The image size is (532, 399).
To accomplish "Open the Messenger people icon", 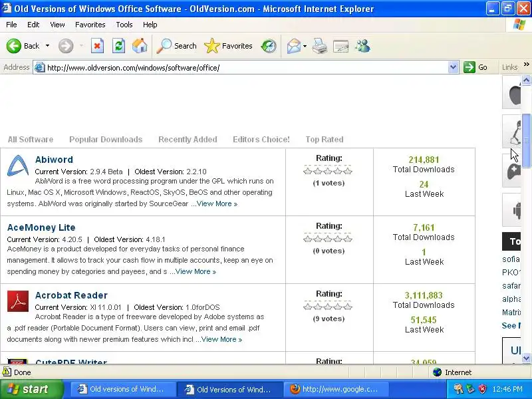I will [x=362, y=46].
